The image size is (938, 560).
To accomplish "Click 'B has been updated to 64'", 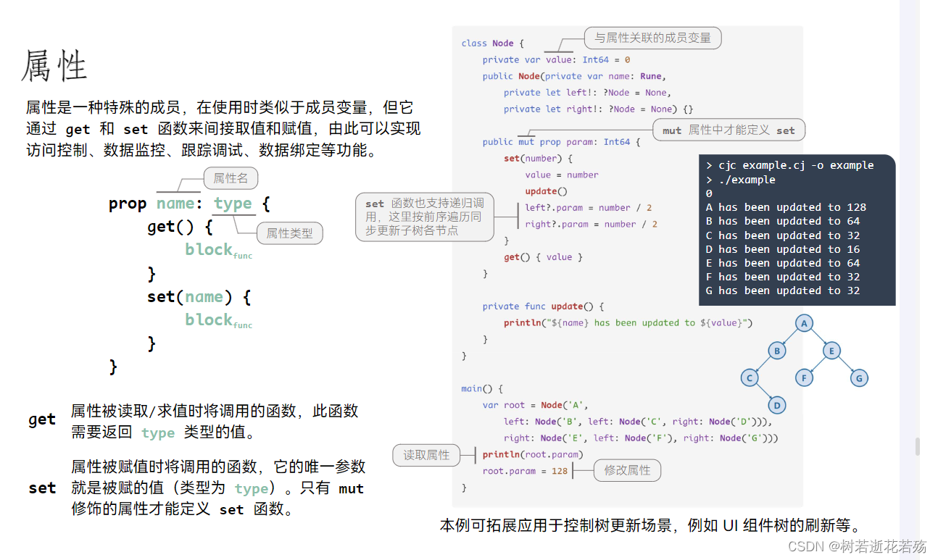I will click(783, 221).
